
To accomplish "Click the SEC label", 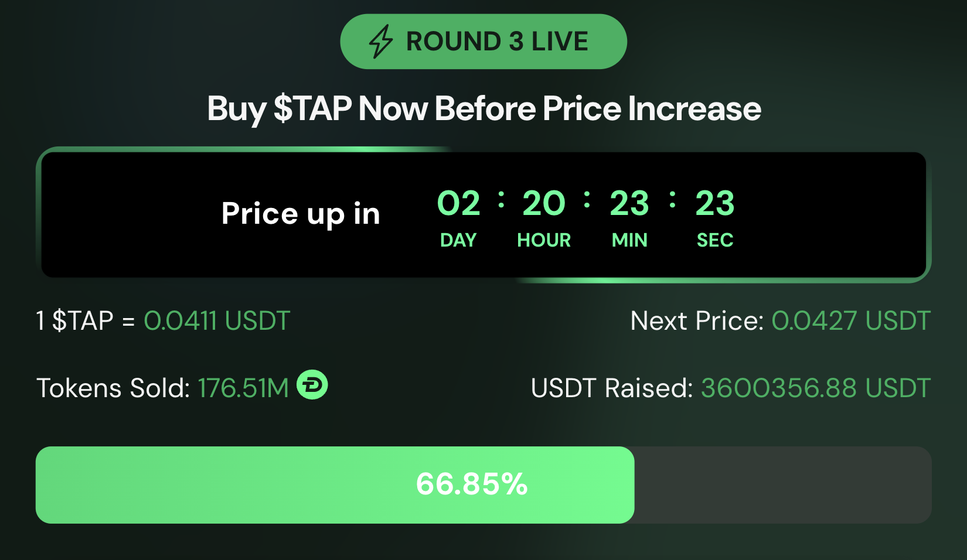I will (x=715, y=240).
